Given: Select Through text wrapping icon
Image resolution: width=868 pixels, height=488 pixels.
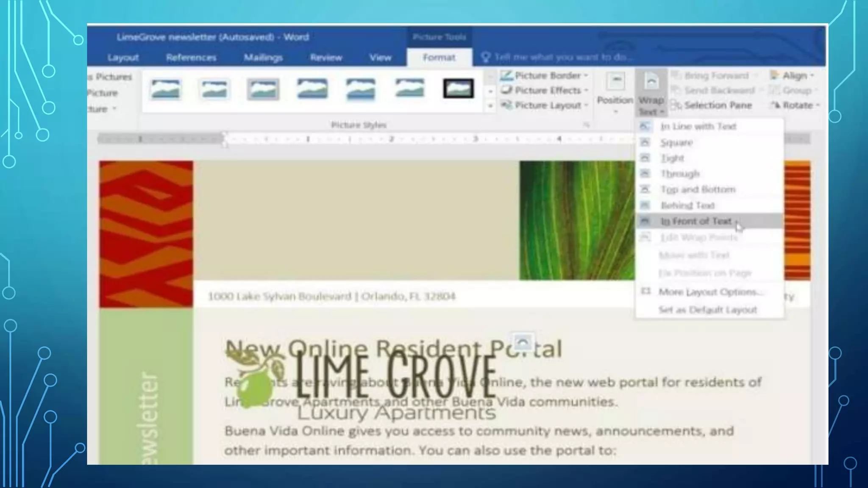Looking at the screenshot, I should click(x=645, y=174).
